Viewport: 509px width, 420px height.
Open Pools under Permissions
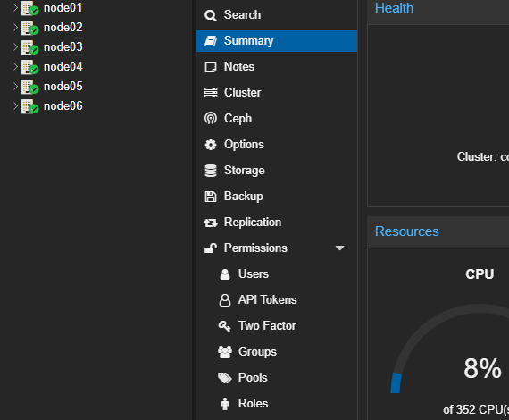[277, 378]
